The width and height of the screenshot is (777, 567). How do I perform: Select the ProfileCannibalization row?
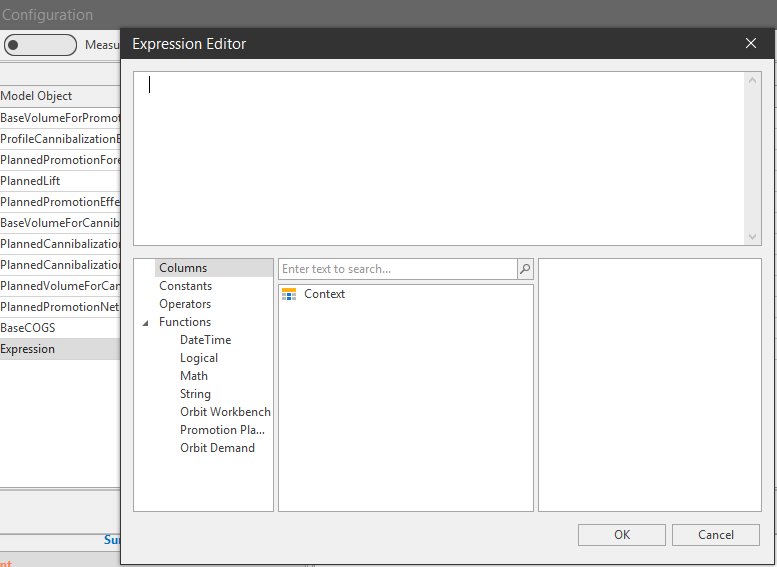(x=60, y=139)
